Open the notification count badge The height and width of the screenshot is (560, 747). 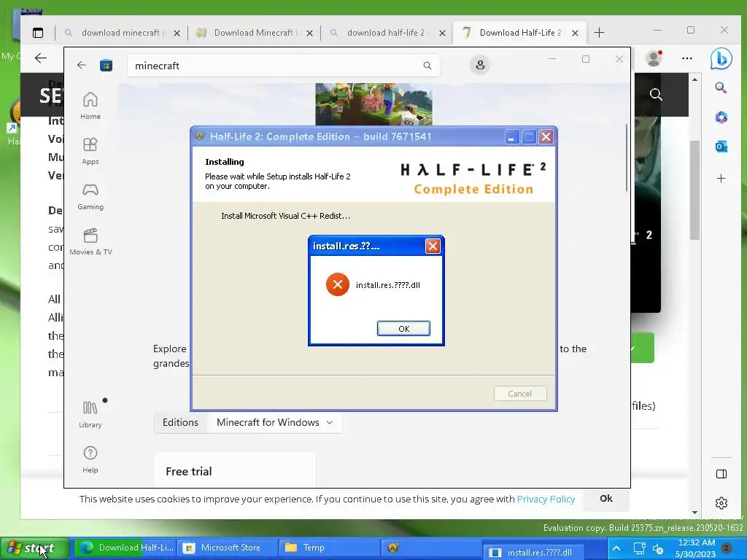tap(727, 548)
